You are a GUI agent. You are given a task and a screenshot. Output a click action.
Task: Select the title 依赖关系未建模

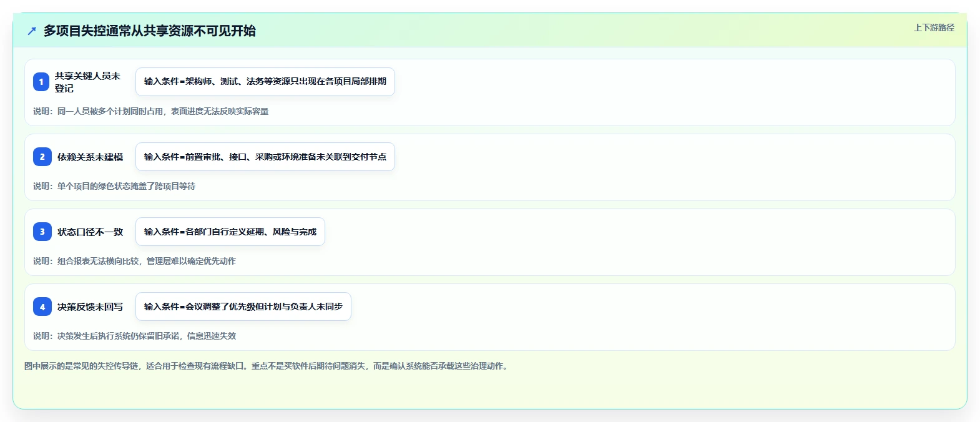[x=90, y=157]
